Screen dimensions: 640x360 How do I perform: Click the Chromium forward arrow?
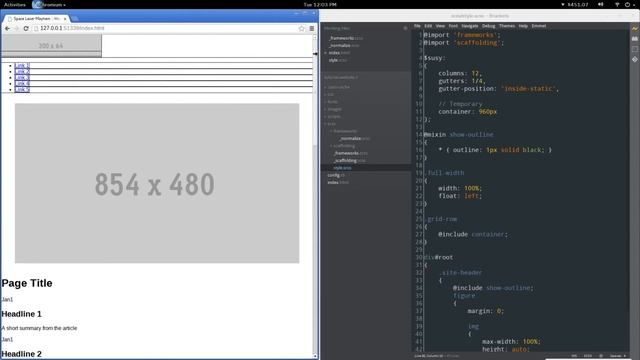point(17,28)
